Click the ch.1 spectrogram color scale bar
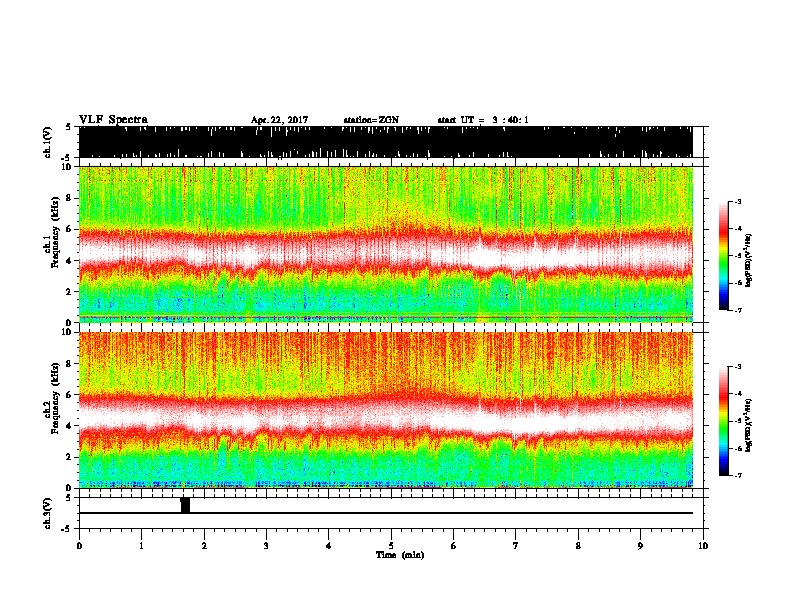The image size is (792, 612). point(724,256)
